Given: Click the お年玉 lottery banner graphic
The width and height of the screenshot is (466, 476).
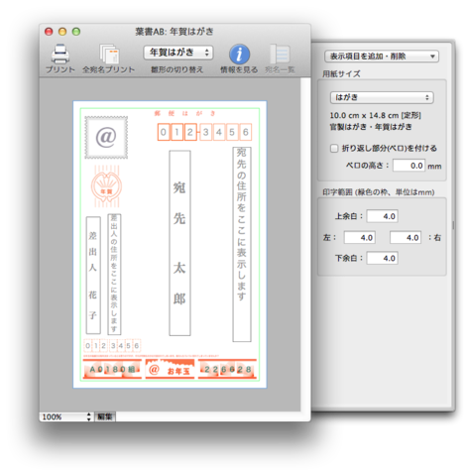Looking at the screenshot, I should [x=170, y=369].
